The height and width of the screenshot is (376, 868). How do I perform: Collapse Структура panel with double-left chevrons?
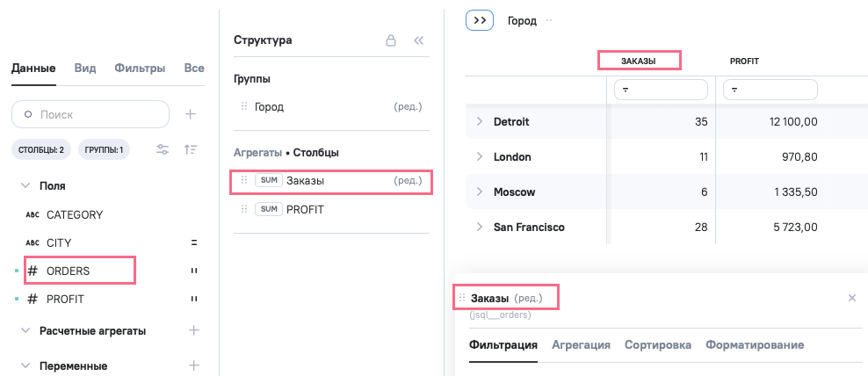pyautogui.click(x=418, y=40)
